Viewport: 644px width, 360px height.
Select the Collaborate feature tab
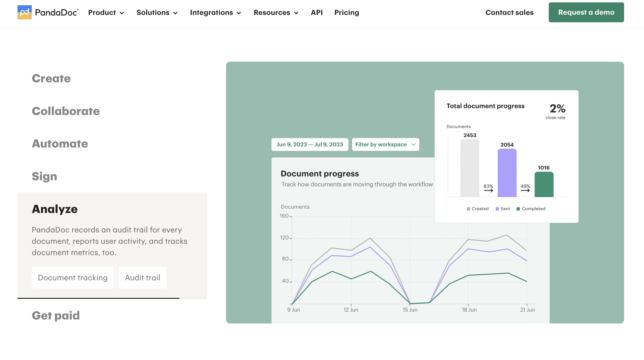[x=66, y=111]
